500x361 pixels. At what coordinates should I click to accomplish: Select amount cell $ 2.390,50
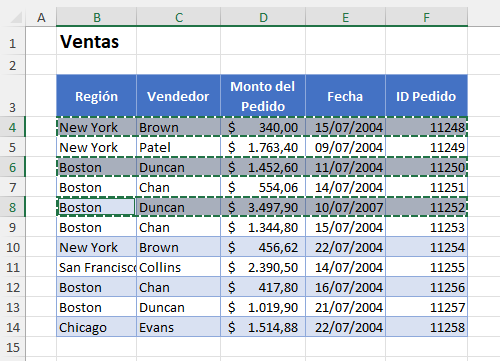[x=263, y=267]
